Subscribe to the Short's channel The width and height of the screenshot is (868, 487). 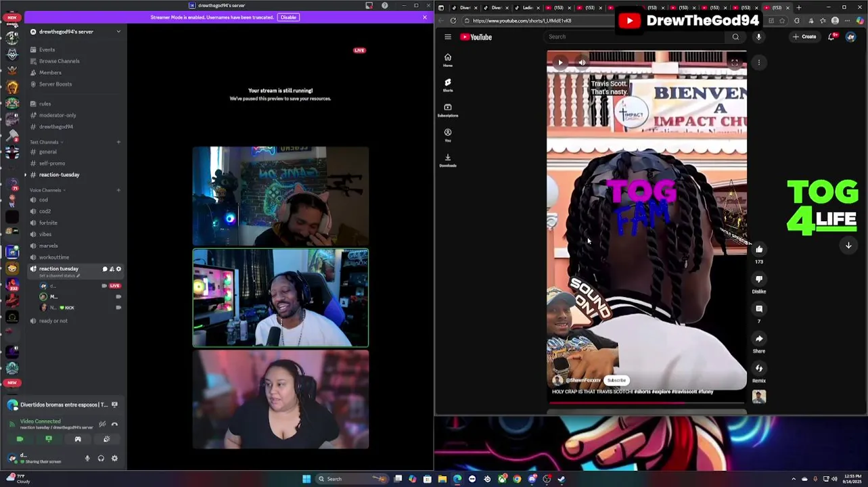pyautogui.click(x=616, y=380)
